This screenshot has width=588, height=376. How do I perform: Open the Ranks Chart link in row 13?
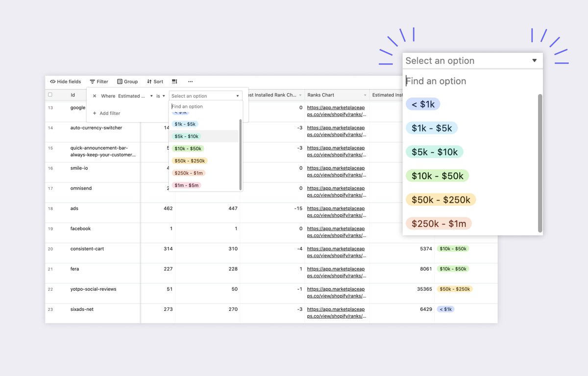pos(336,111)
